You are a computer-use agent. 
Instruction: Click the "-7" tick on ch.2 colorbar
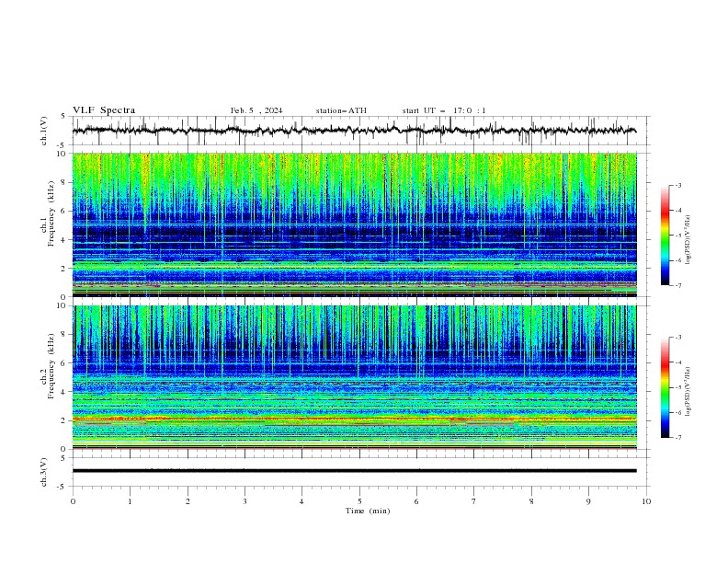pyautogui.click(x=677, y=437)
